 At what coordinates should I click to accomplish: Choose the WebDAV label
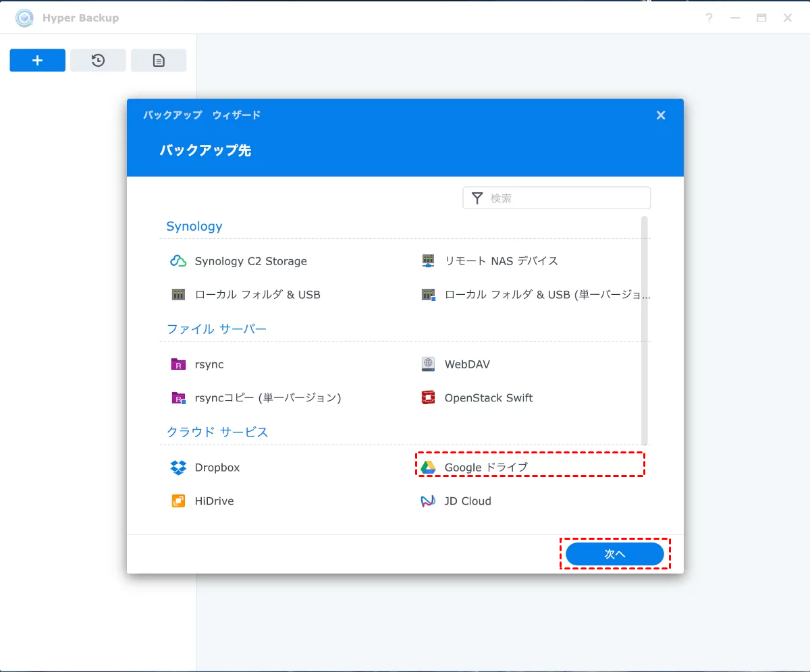[467, 364]
